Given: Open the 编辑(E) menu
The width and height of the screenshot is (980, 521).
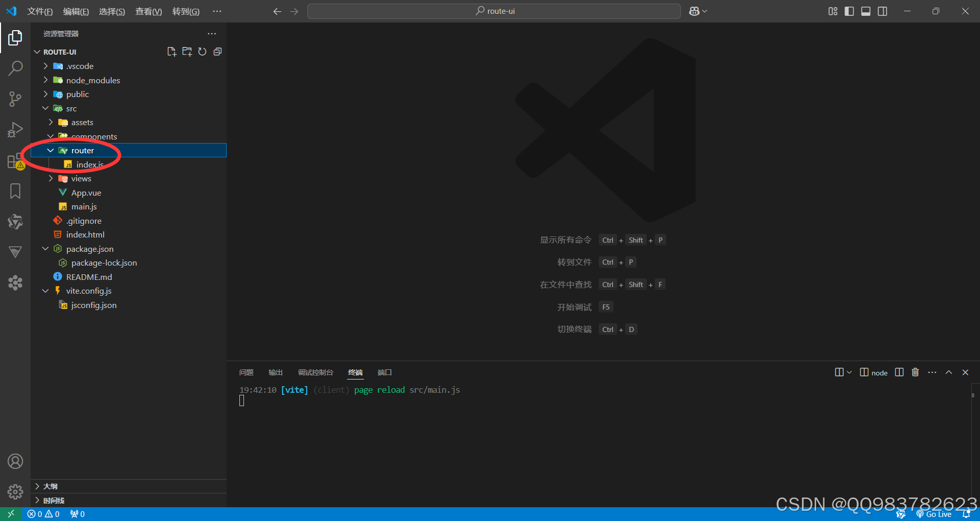Looking at the screenshot, I should [76, 11].
